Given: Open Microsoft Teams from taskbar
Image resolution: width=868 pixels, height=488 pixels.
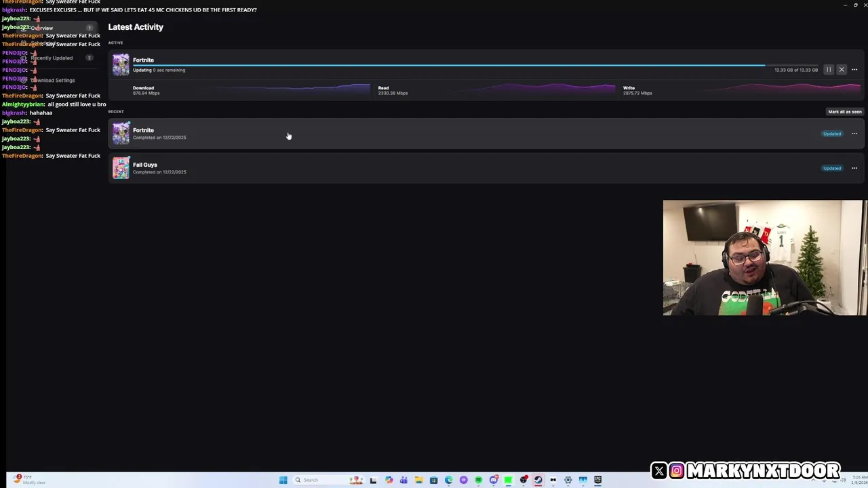Looking at the screenshot, I should click(403, 480).
